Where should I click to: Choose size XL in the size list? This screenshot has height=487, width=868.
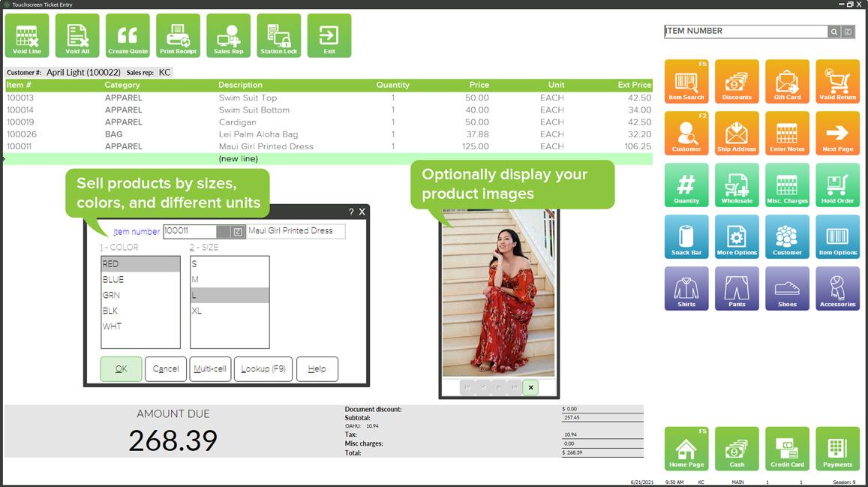pos(197,311)
